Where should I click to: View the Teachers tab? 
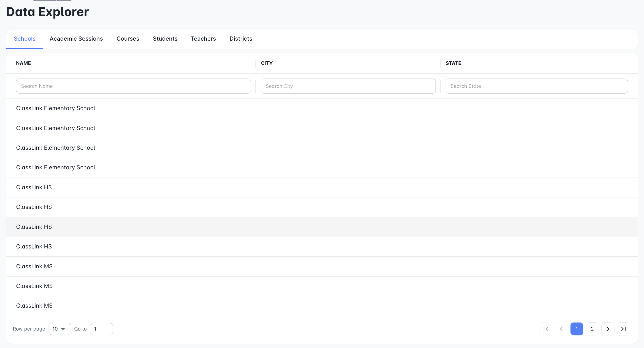coord(203,39)
